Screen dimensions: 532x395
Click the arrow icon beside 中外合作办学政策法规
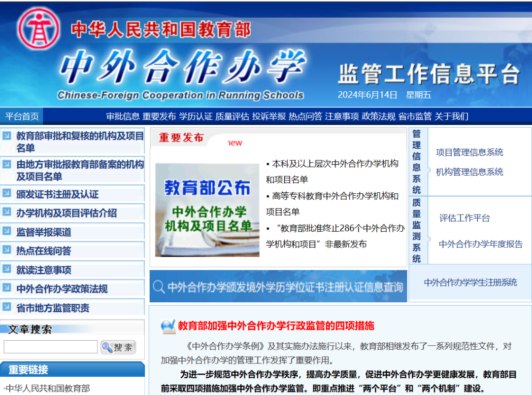pos(7,287)
